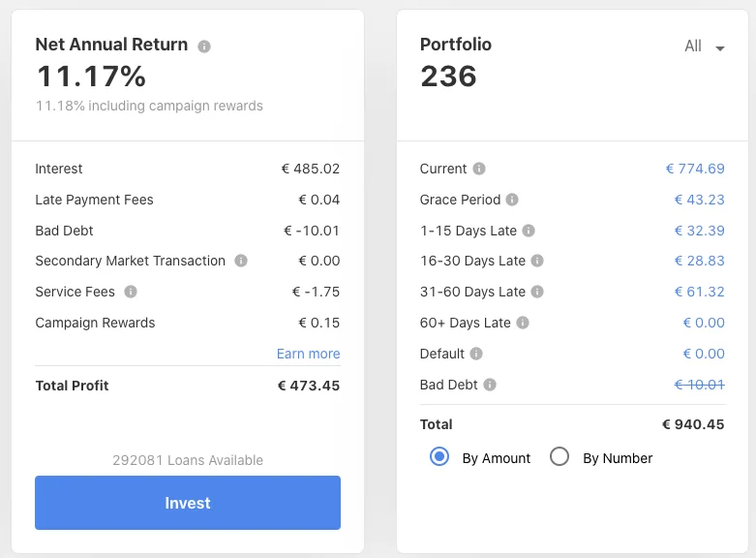Click the Invest button
Viewport: 756px width, 558px height.
point(188,503)
